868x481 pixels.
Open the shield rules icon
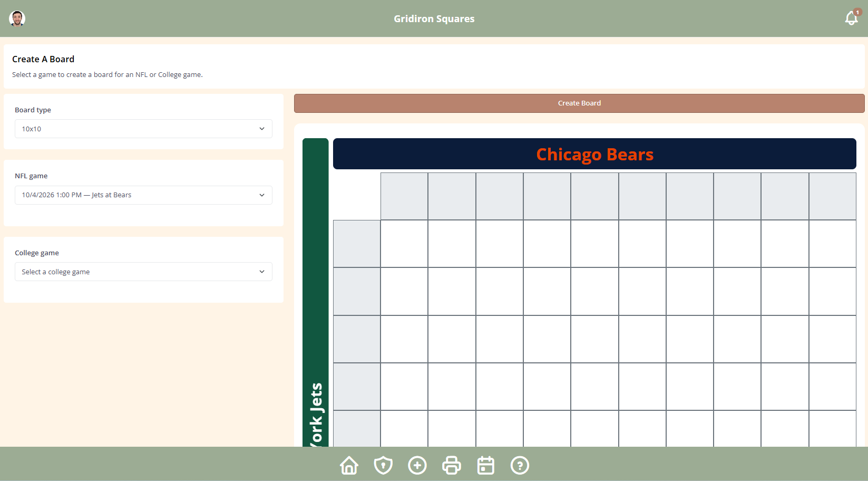(383, 465)
